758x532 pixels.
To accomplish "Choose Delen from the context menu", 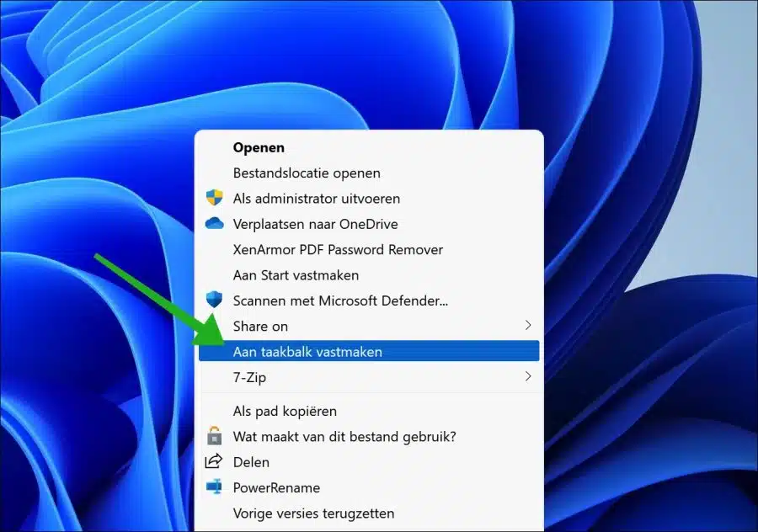I will pos(369,462).
